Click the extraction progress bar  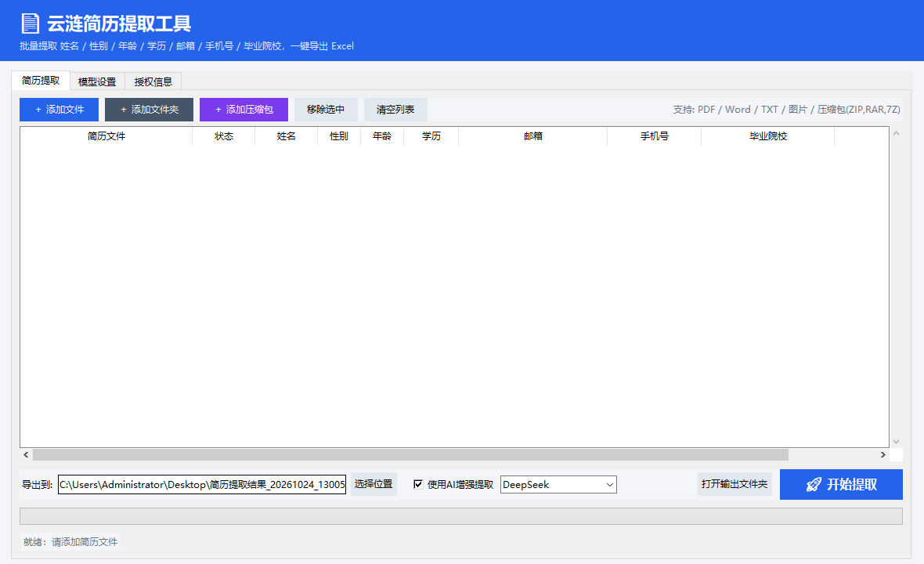460,516
